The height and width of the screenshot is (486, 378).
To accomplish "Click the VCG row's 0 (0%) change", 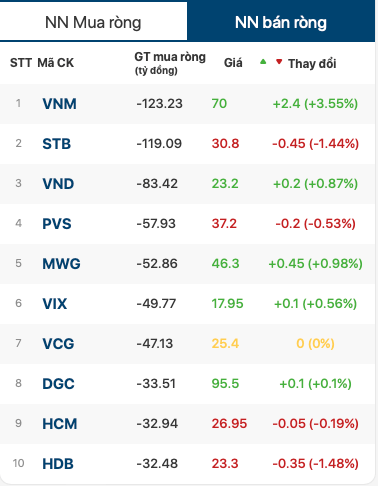I will 315,344.
